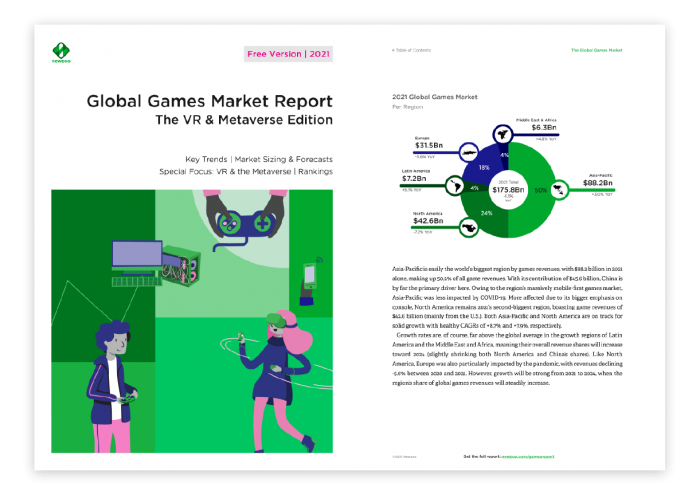Click the Free Version 2021 badge
The width and height of the screenshot is (700, 495).
click(x=289, y=53)
